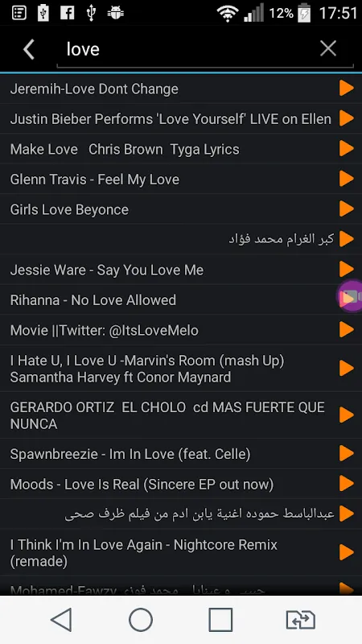
Task: Play I Think I'm In Love Again Nightcore icon
Action: (x=347, y=553)
